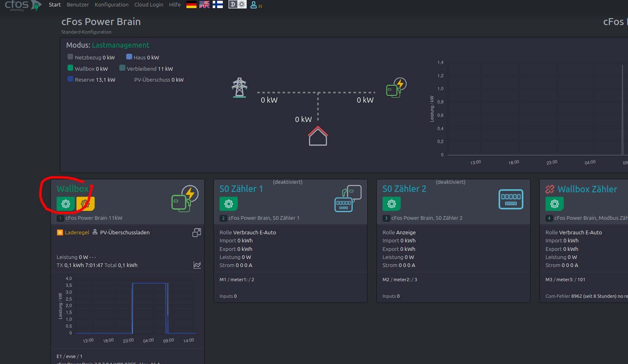Image resolution: width=628 pixels, height=364 pixels.
Task: Click the cFos eMobility logo
Action: pos(23,6)
